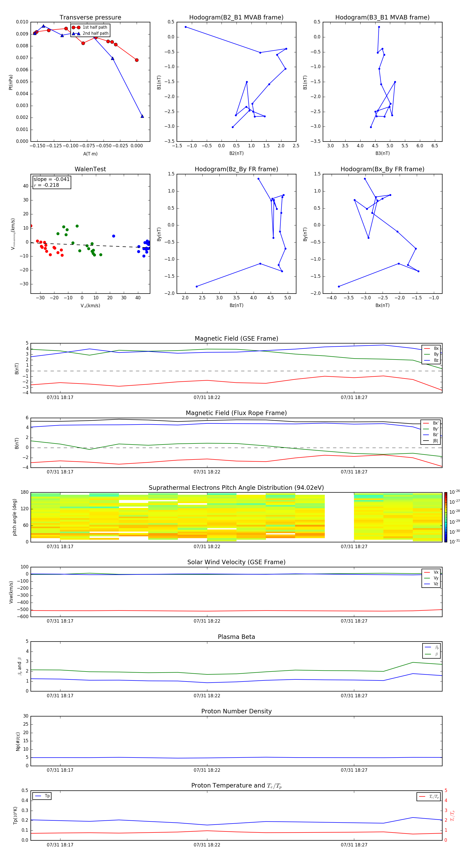The image size is (473, 868).
Task: Select the Bx' entry in the Flux Rope legend
Action: pyautogui.click(x=431, y=423)
